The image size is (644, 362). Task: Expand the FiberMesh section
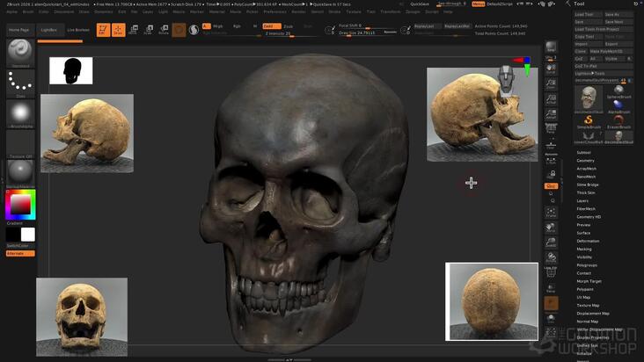click(x=586, y=208)
